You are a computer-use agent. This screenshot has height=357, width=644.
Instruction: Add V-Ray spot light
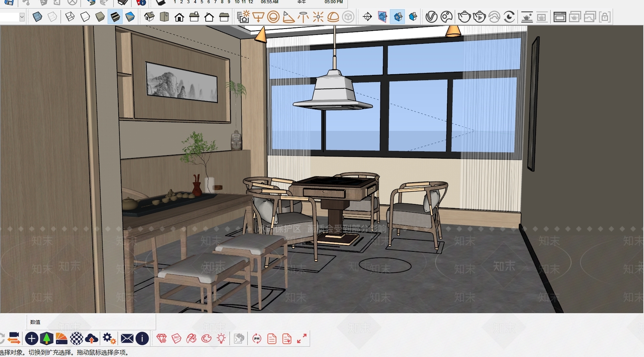pos(288,17)
